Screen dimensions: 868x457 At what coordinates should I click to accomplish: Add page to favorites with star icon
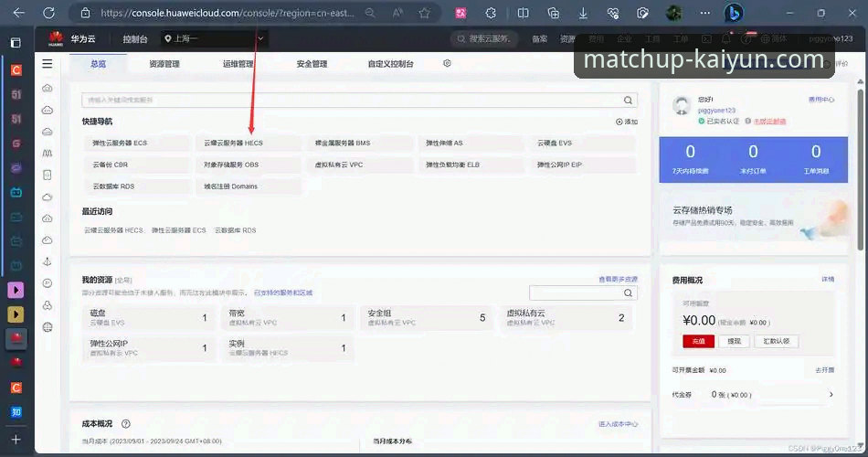pos(424,13)
